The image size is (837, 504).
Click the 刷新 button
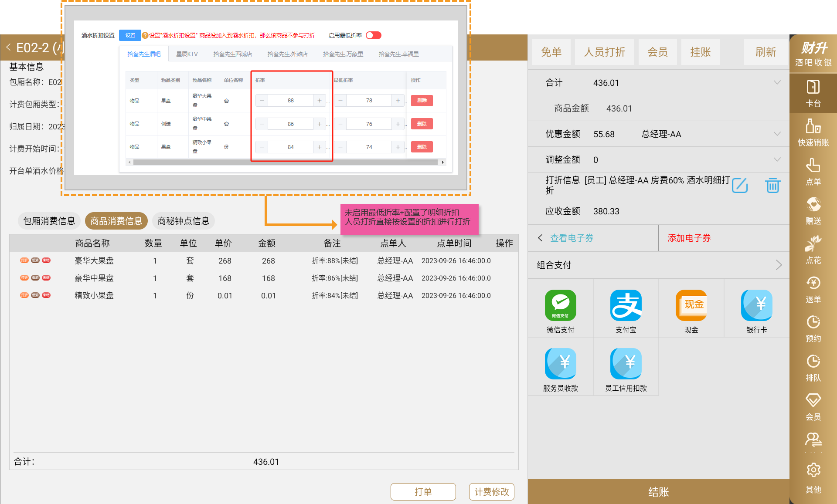coord(766,52)
